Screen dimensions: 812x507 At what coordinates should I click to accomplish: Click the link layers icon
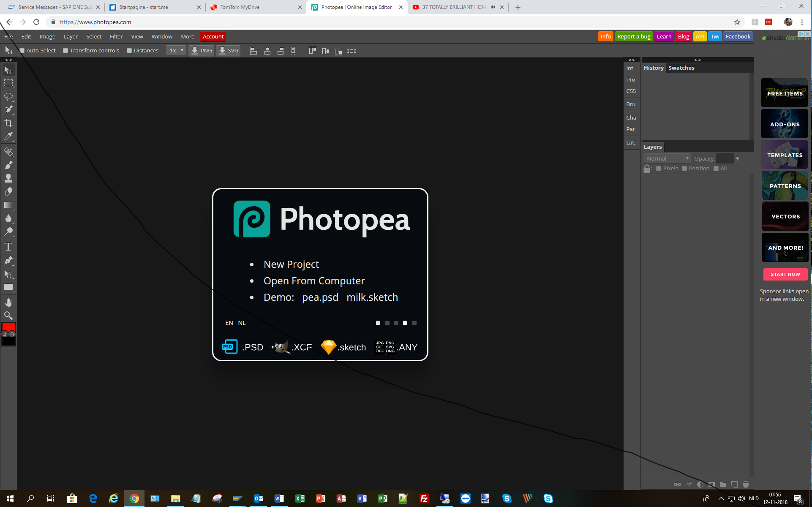point(677,484)
